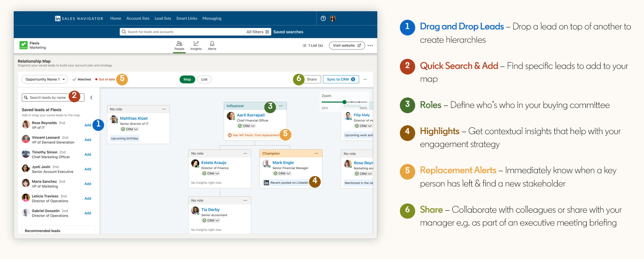Switch to the Insights tab
The height and width of the screenshot is (259, 644).
tap(196, 46)
